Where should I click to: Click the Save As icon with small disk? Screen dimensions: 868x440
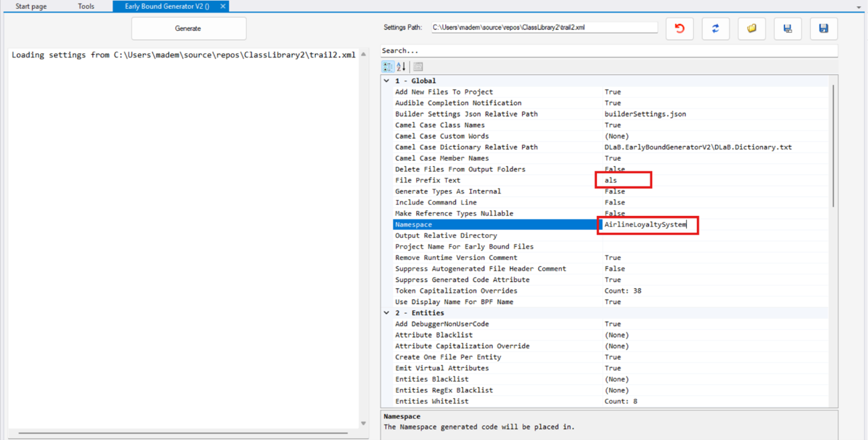pyautogui.click(x=787, y=28)
